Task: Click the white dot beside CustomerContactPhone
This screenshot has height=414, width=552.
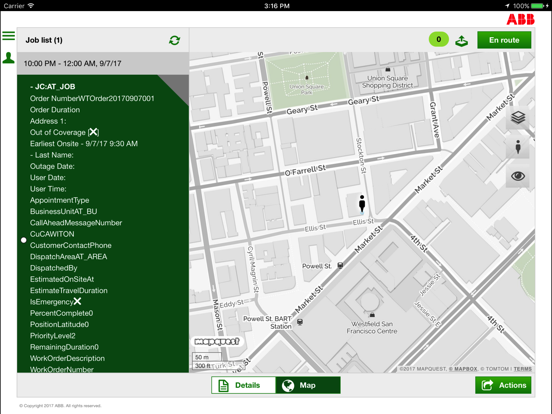Action: 24,240
